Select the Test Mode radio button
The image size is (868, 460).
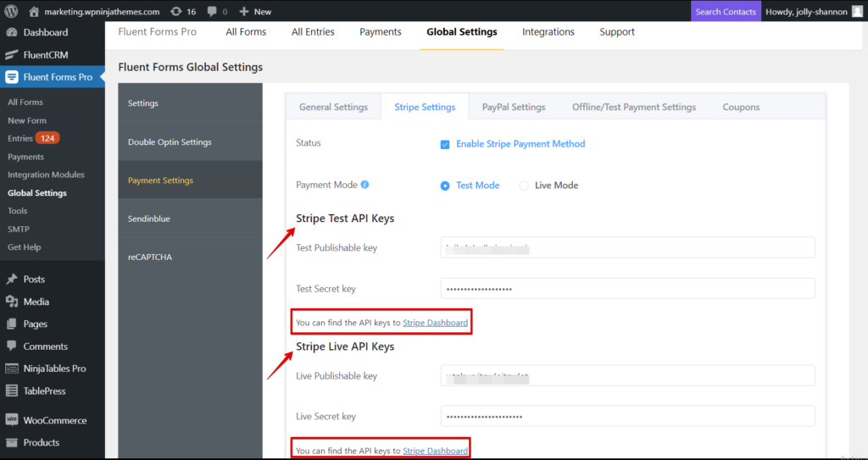point(444,186)
